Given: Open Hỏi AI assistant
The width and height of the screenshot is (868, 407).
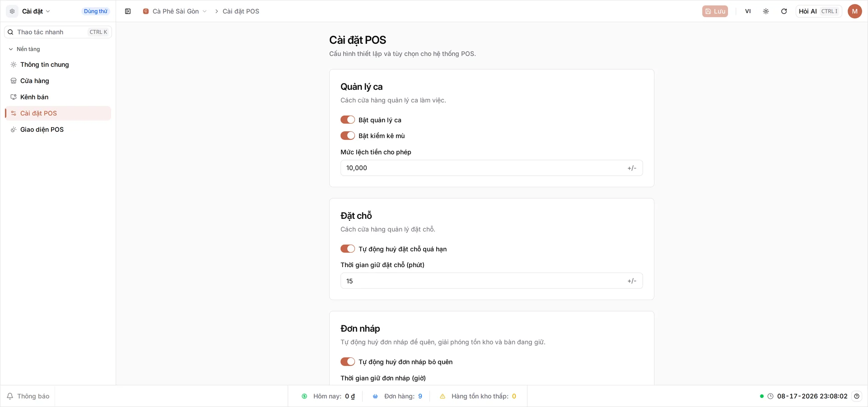Looking at the screenshot, I should pyautogui.click(x=818, y=11).
